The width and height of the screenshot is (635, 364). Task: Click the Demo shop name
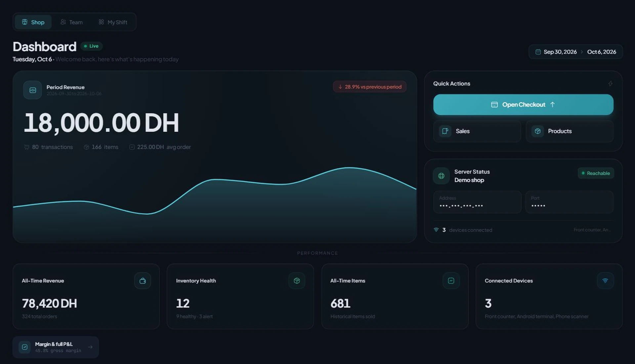point(469,180)
